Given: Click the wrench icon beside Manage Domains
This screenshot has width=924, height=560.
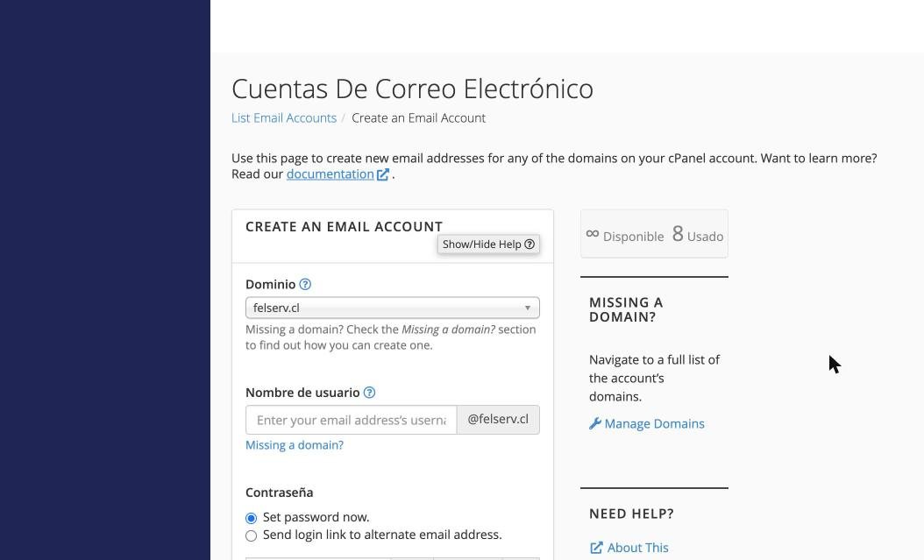Looking at the screenshot, I should coord(595,423).
